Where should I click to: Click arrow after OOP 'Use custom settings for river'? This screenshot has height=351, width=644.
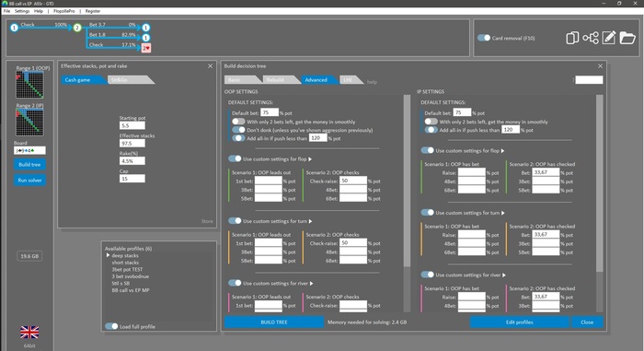[312, 283]
